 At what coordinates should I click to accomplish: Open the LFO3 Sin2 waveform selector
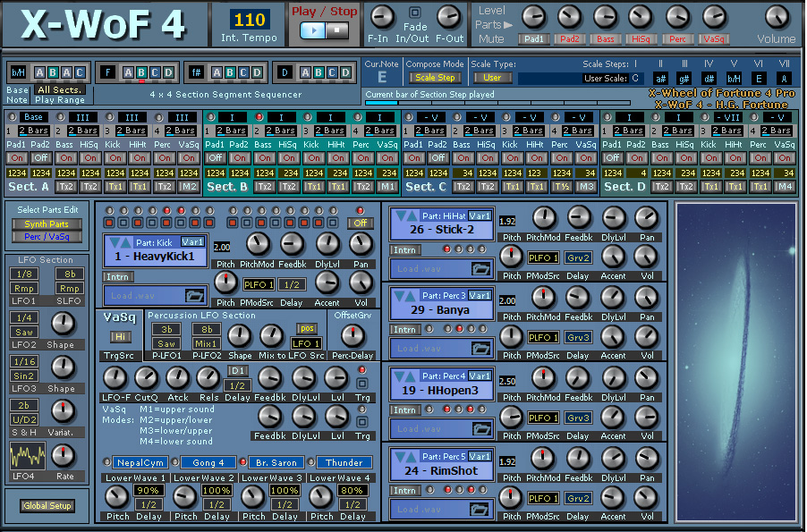tap(24, 376)
